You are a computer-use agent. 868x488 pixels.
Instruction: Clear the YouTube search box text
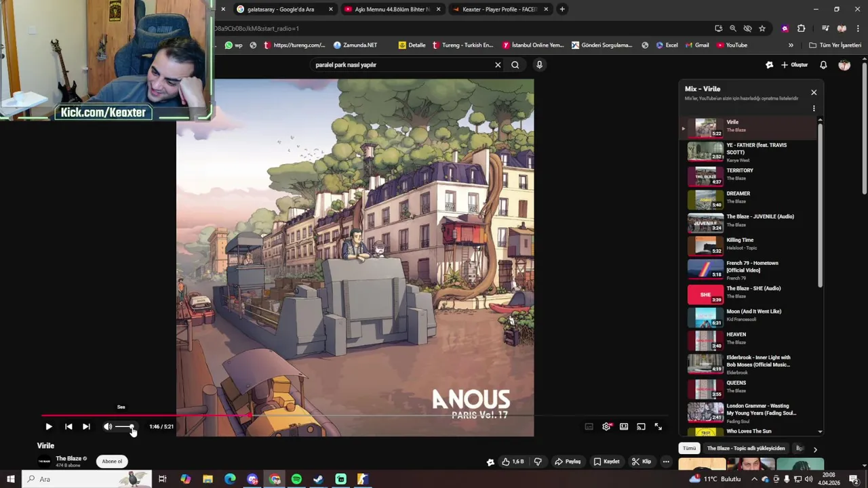[498, 65]
